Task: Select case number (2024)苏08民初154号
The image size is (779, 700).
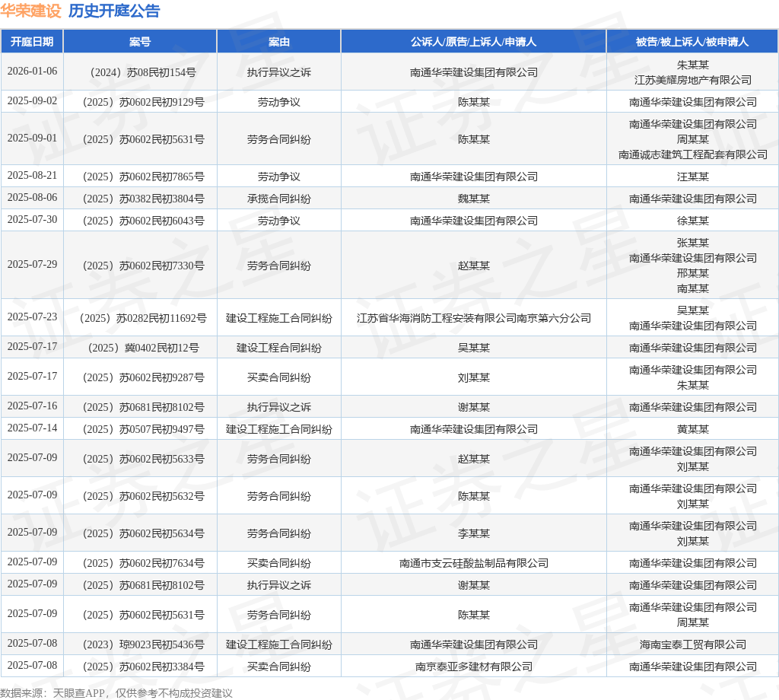Action: click(142, 72)
